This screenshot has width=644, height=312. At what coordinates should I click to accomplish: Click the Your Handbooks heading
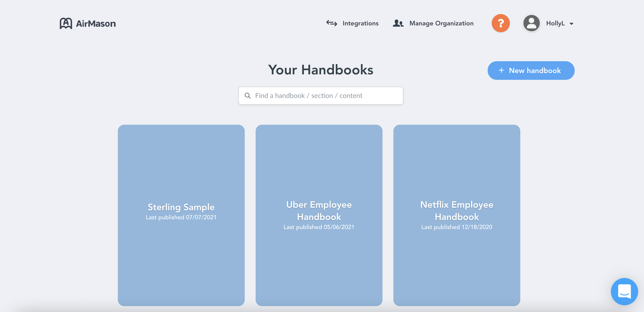pyautogui.click(x=320, y=70)
